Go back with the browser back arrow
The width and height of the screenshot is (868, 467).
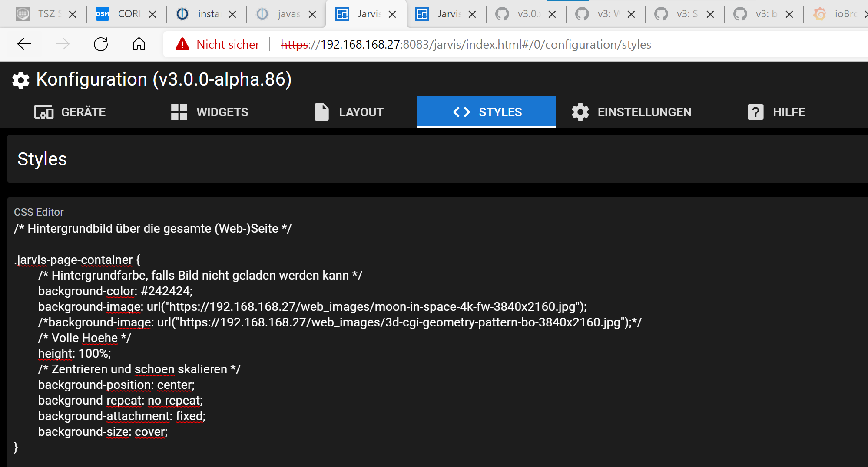(x=24, y=44)
